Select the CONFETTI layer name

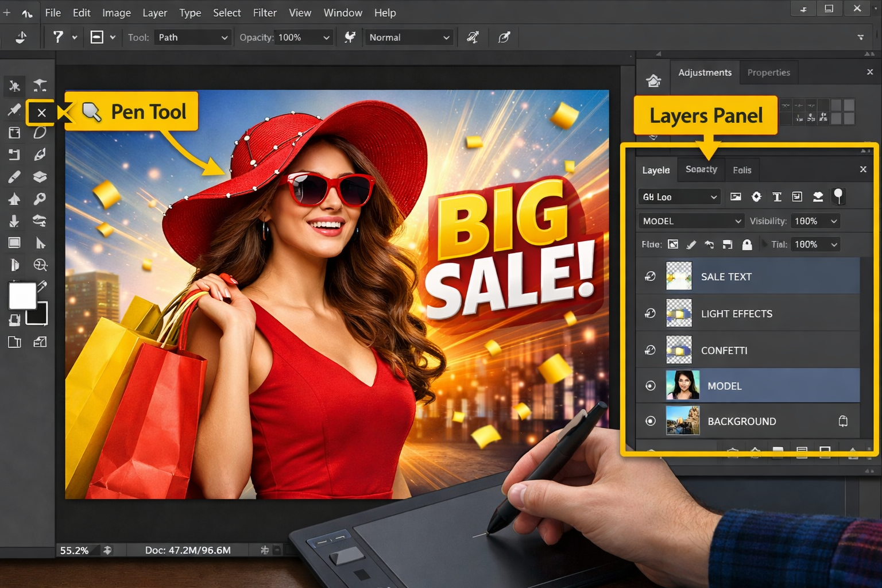[724, 350]
